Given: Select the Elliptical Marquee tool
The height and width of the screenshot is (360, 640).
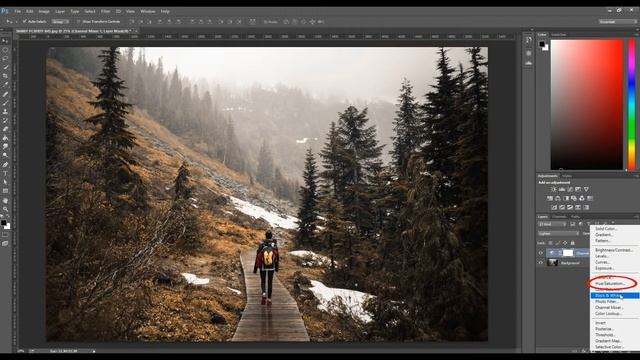Looking at the screenshot, I should click(x=5, y=50).
